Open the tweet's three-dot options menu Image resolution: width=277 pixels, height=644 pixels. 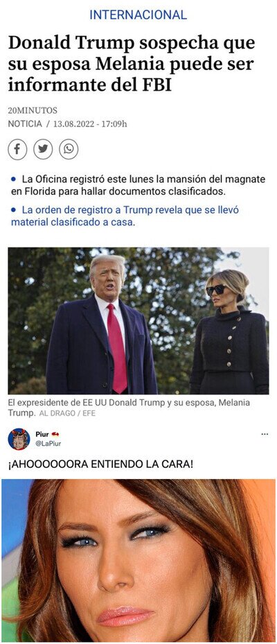(x=265, y=434)
